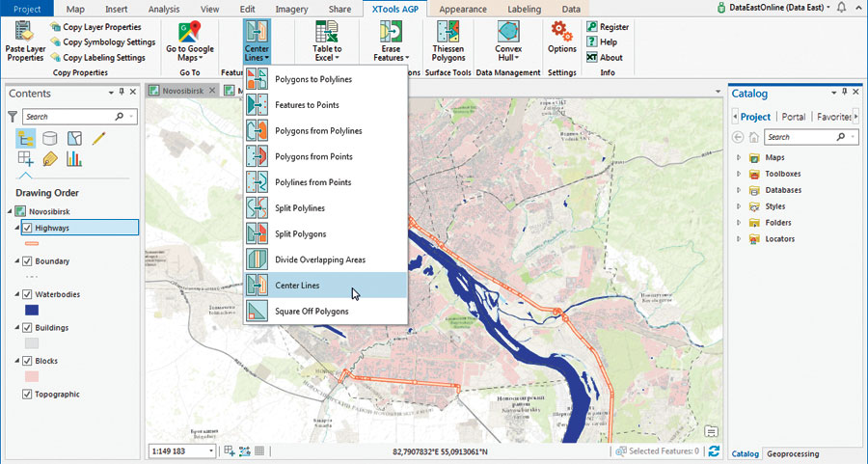This screenshot has height=464, width=868.
Task: Click Blocks pink symbol swatch
Action: (x=32, y=376)
